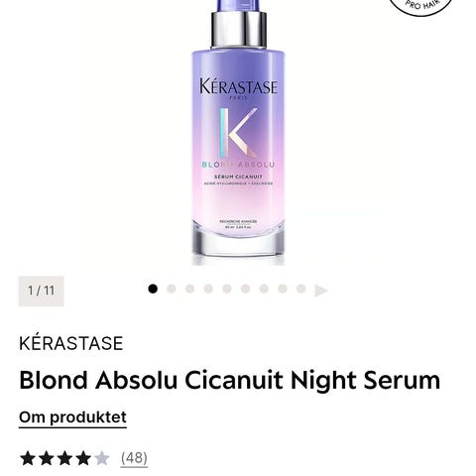This screenshot has height=476, width=476.
Task: Jump to the second carousel dot
Action: pyautogui.click(x=172, y=289)
